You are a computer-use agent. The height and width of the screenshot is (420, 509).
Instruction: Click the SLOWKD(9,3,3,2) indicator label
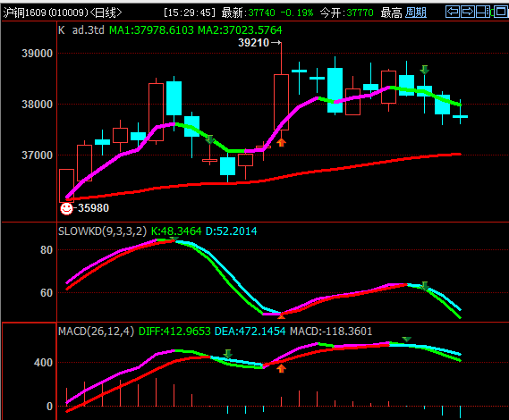click(102, 231)
